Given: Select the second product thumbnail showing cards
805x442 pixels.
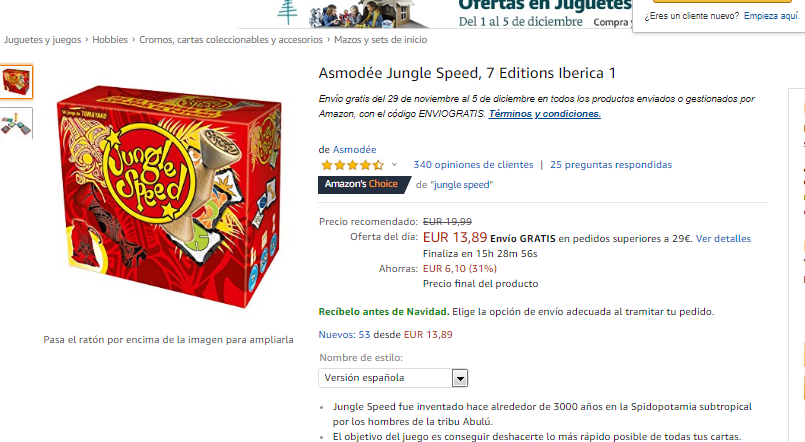Looking at the screenshot, I should (x=16, y=123).
